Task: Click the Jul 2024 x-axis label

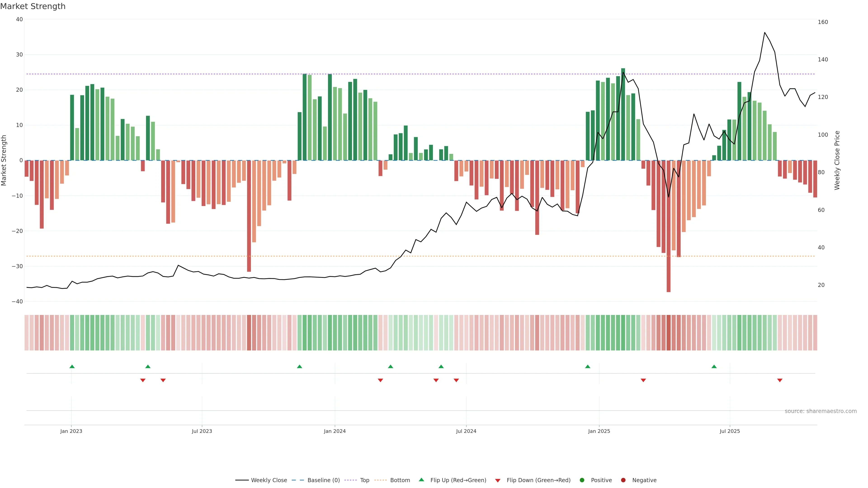Action: 466,431
